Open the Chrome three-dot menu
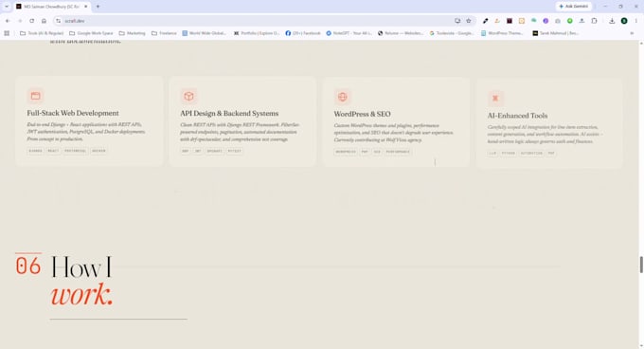 pos(636,21)
